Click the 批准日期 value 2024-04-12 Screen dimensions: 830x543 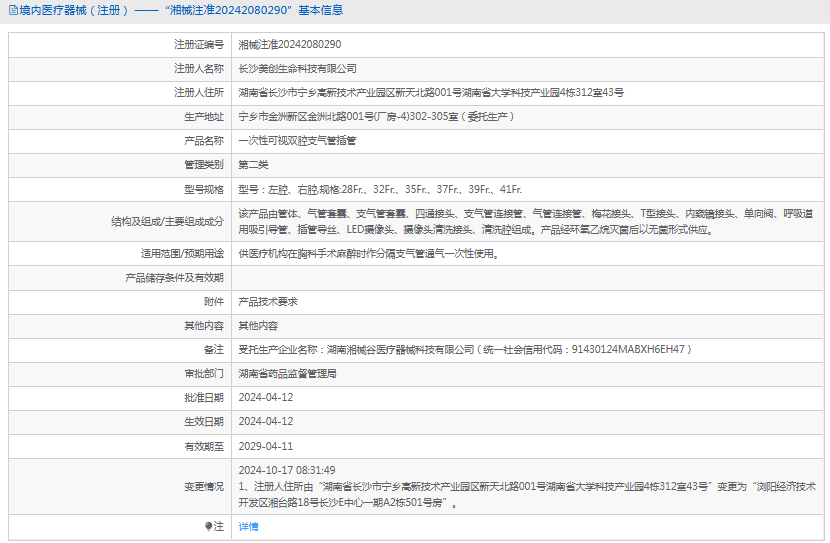coord(266,398)
